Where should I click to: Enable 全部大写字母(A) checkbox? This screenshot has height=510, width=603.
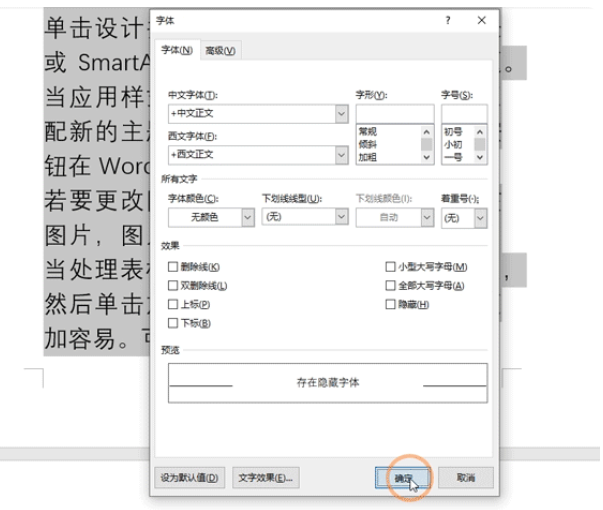[x=391, y=286]
